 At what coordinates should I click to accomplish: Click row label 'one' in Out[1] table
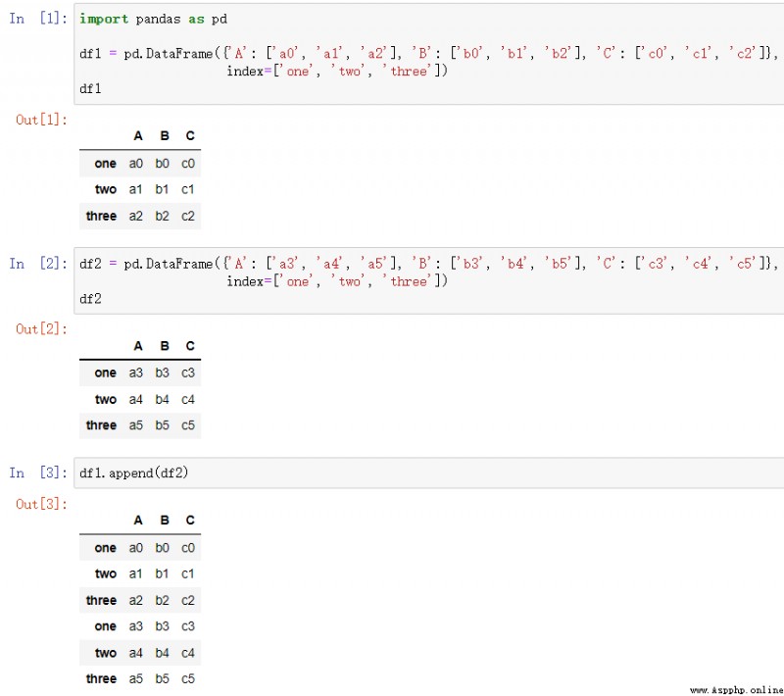[x=105, y=164]
